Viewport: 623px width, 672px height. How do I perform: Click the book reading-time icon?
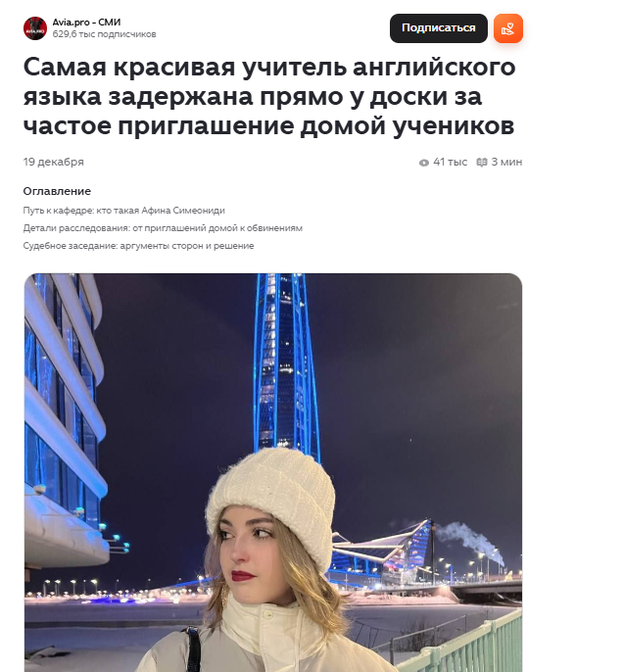coord(482,163)
